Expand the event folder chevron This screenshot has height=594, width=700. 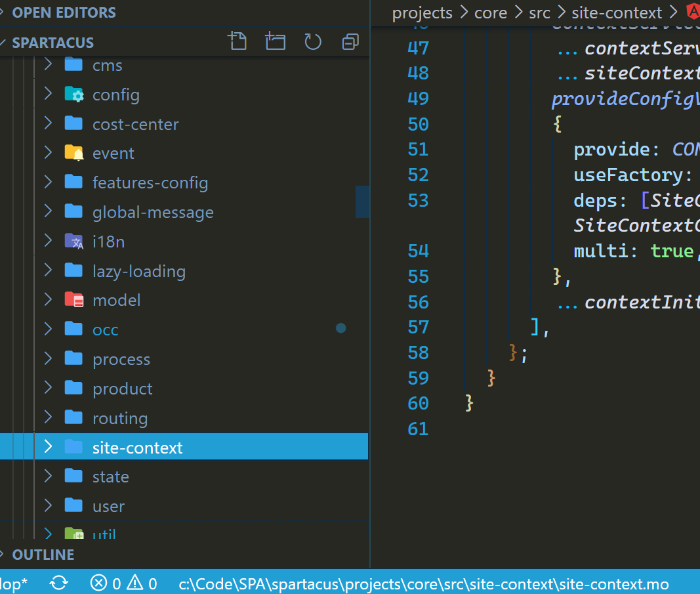tap(48, 153)
